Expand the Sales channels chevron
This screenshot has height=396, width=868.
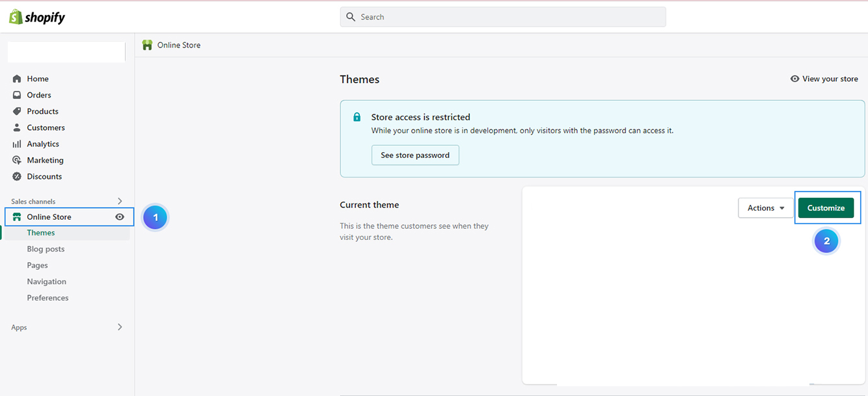[x=120, y=202]
